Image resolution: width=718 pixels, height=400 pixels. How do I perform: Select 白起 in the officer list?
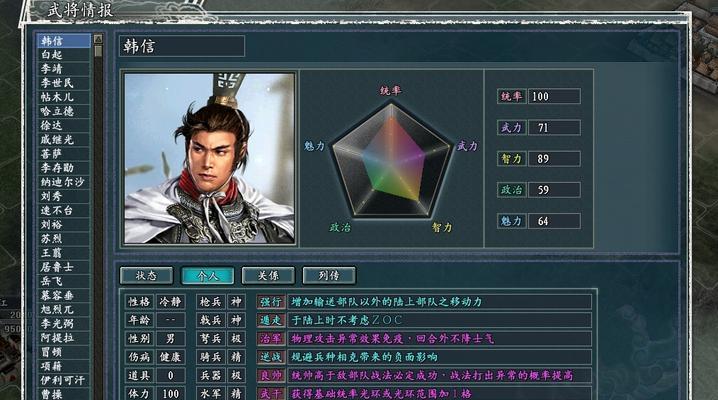64,55
